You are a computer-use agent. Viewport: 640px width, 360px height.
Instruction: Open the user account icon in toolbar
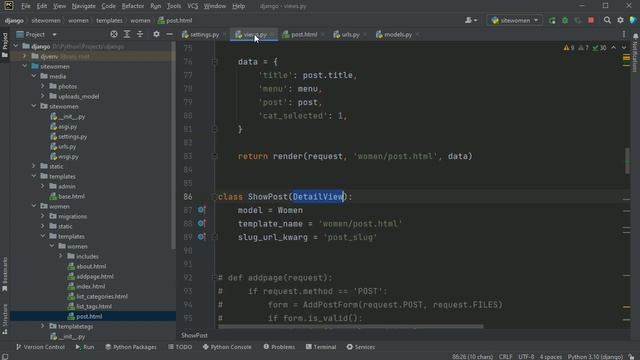(x=471, y=20)
